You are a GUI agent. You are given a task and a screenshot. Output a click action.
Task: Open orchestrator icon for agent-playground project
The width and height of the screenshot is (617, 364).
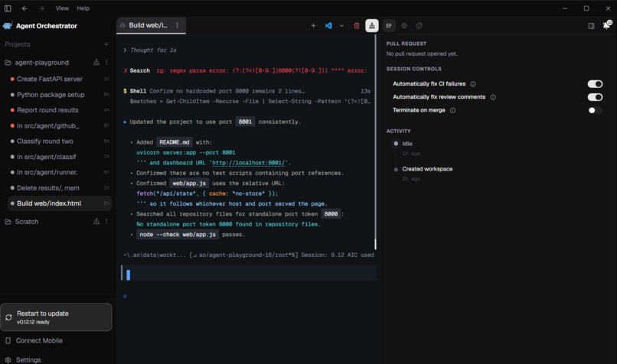[96, 63]
